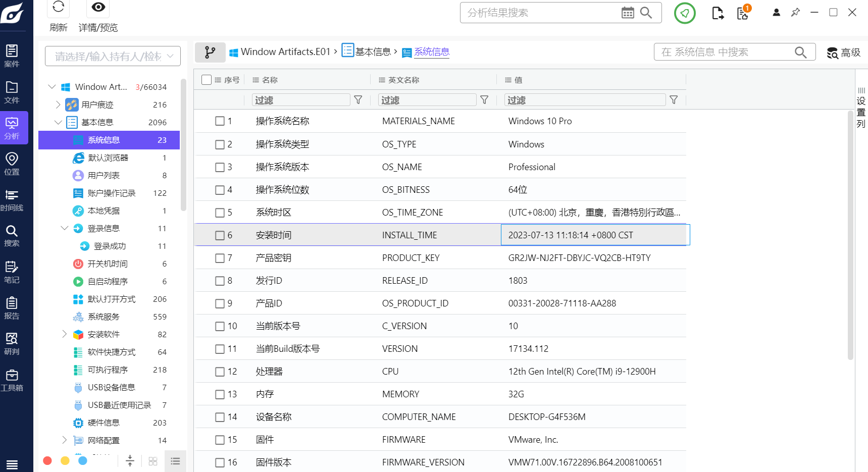This screenshot has width=868, height=472.
Task: Click the filter funnel for 值 column
Action: click(x=674, y=100)
